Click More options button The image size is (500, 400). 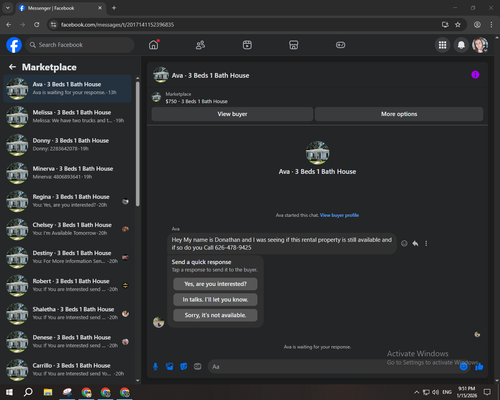tap(399, 114)
